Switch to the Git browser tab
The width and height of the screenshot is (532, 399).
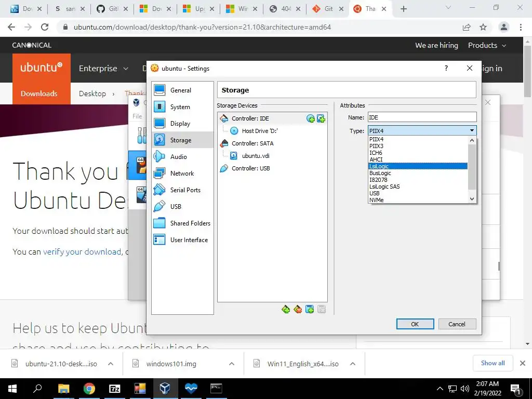[x=328, y=9]
